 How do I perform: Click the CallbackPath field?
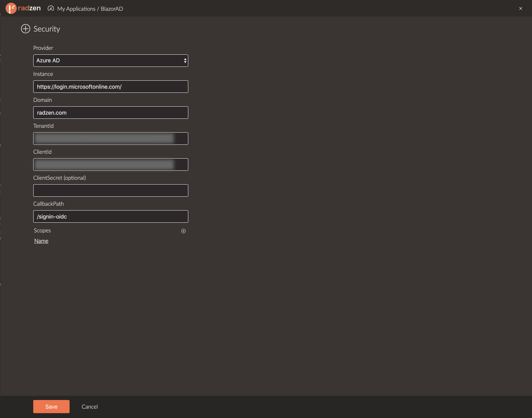point(111,216)
